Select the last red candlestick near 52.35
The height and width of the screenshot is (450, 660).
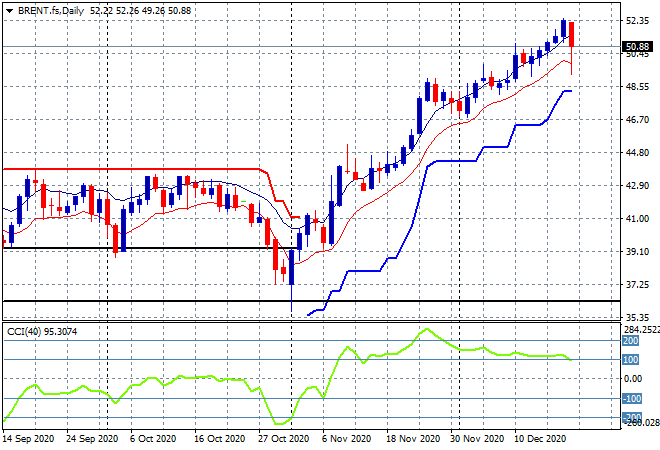coord(572,35)
